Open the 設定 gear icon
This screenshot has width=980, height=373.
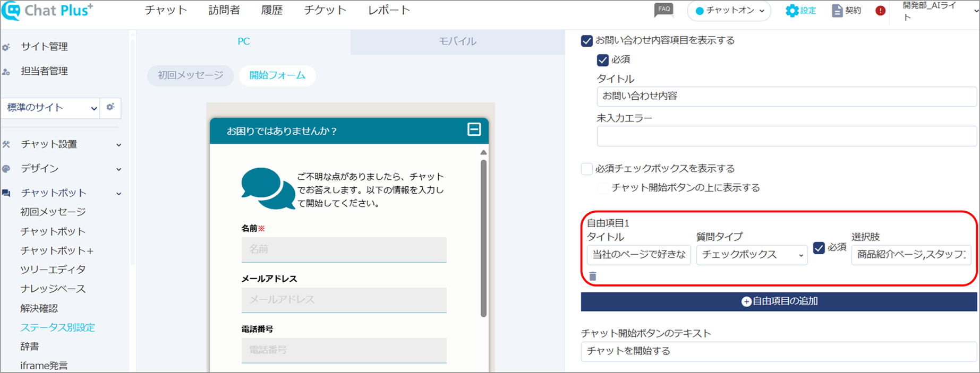tap(792, 11)
